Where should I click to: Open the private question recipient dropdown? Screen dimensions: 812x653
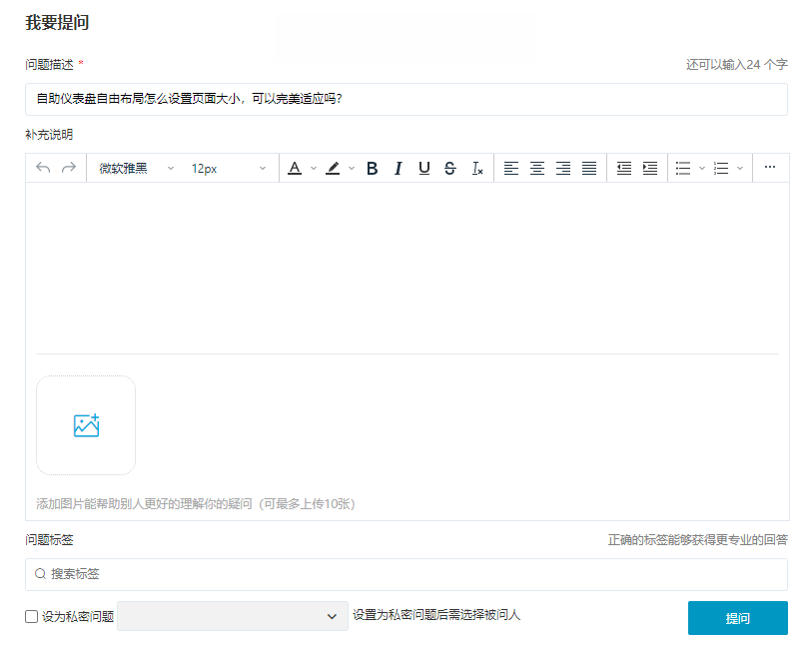pyautogui.click(x=233, y=616)
